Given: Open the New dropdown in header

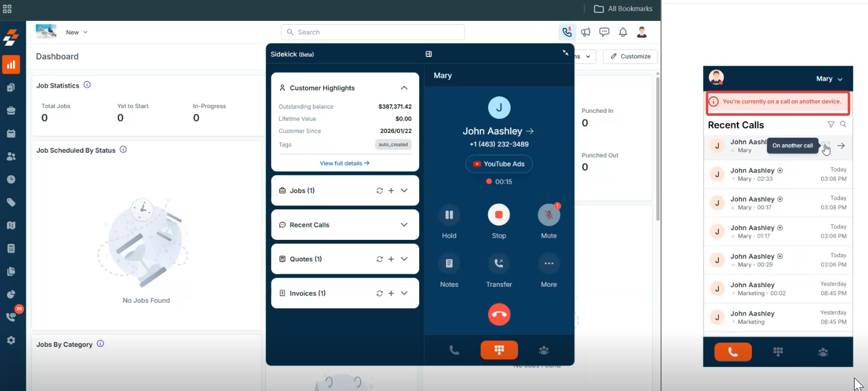Looking at the screenshot, I should [x=76, y=32].
